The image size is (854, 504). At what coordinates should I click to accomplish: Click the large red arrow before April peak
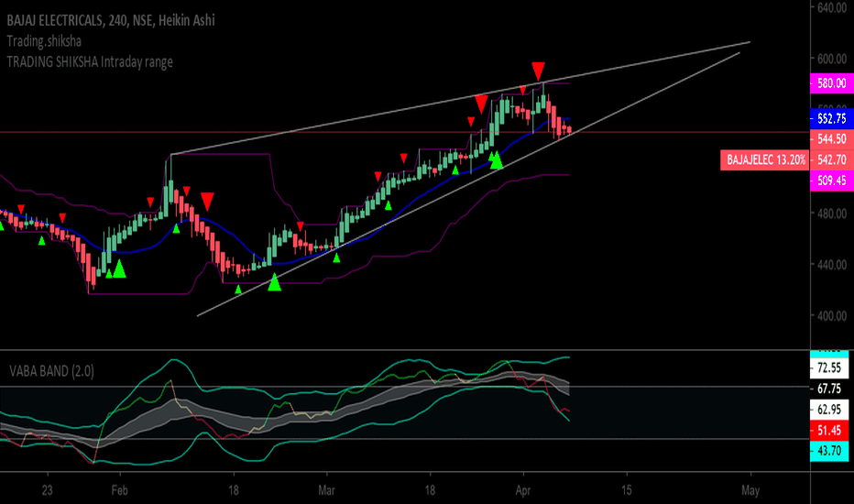tap(481, 104)
